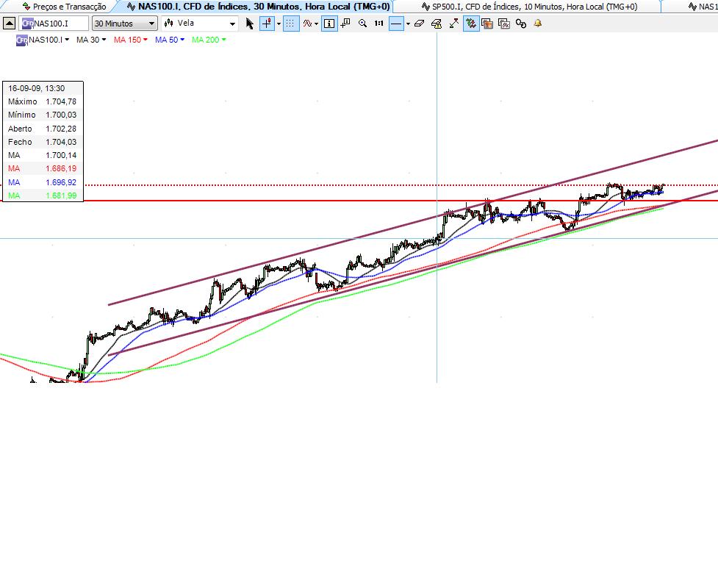The width and height of the screenshot is (718, 588).
Task: Click the diagonal arrows scale icon
Action: click(x=453, y=24)
